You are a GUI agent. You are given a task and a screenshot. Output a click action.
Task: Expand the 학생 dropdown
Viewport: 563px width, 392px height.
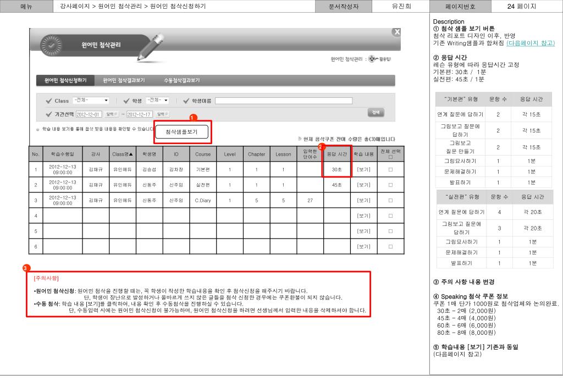[x=157, y=101]
